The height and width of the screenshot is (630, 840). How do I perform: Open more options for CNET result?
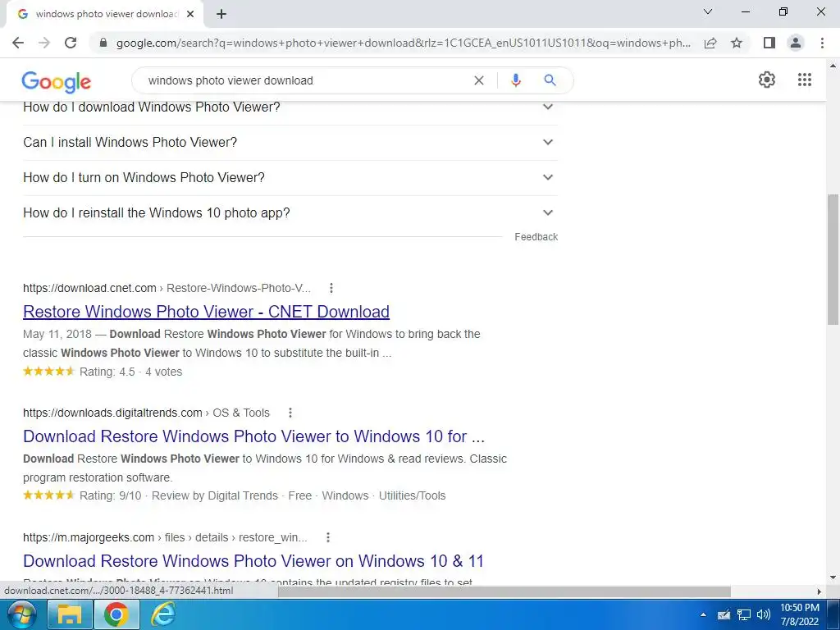pos(331,288)
